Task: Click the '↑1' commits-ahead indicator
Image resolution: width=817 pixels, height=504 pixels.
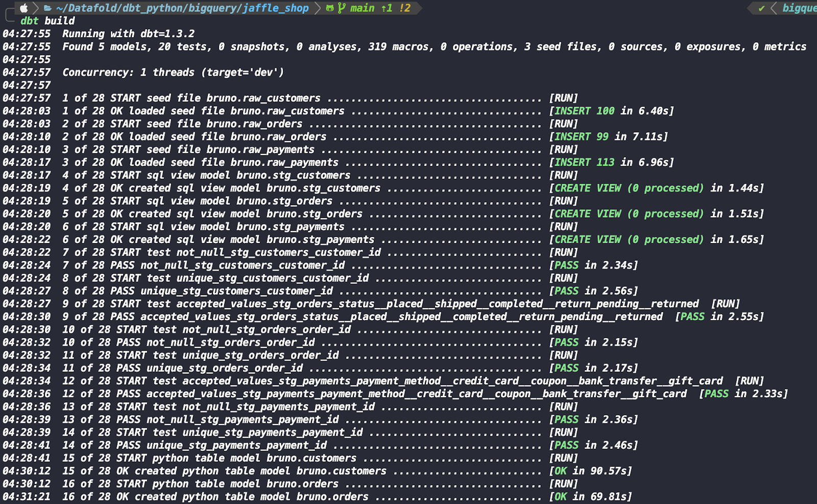Action: [387, 8]
